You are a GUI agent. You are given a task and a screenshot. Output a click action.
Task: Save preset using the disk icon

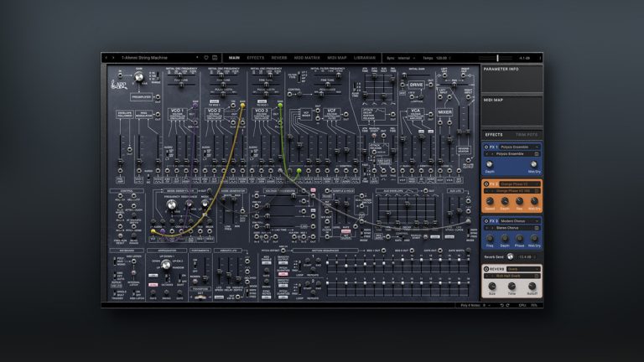pos(215,58)
